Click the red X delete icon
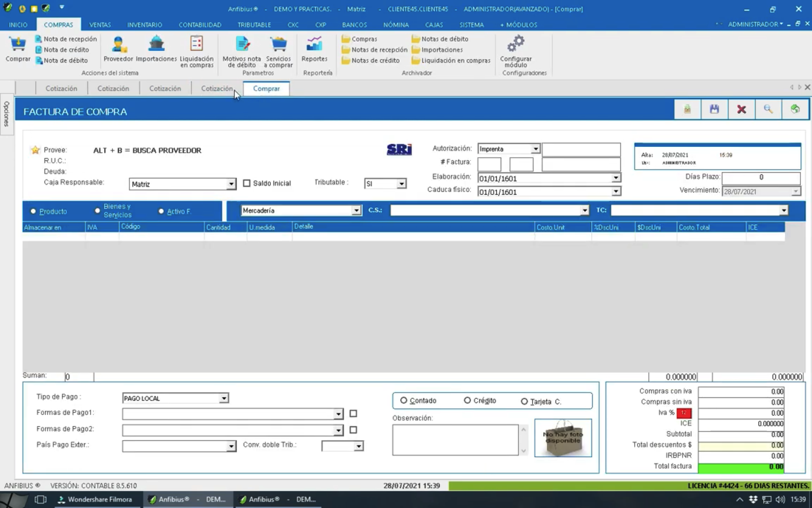 coord(742,110)
